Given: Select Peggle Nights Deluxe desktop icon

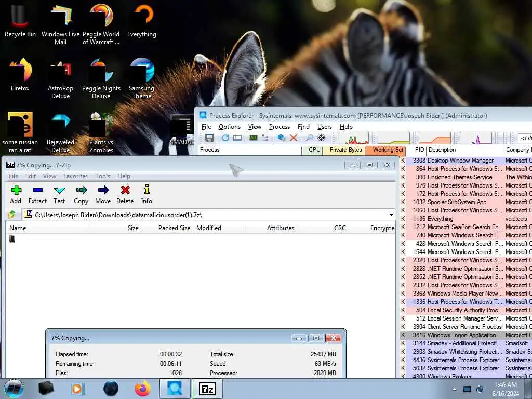Looking at the screenshot, I should pos(101,78).
